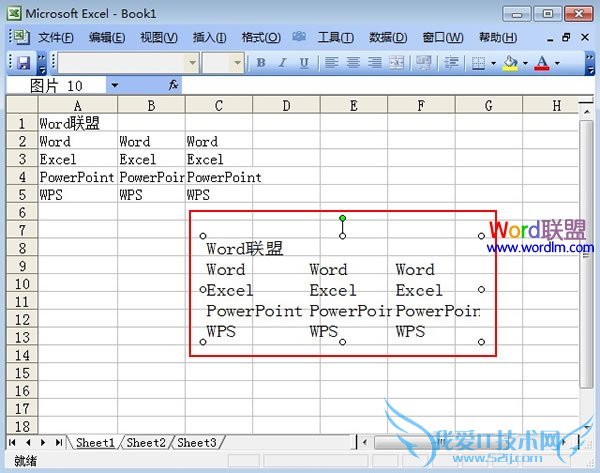Switch to Sheet3 tab
Viewport: 600px width, 473px height.
tap(197, 443)
